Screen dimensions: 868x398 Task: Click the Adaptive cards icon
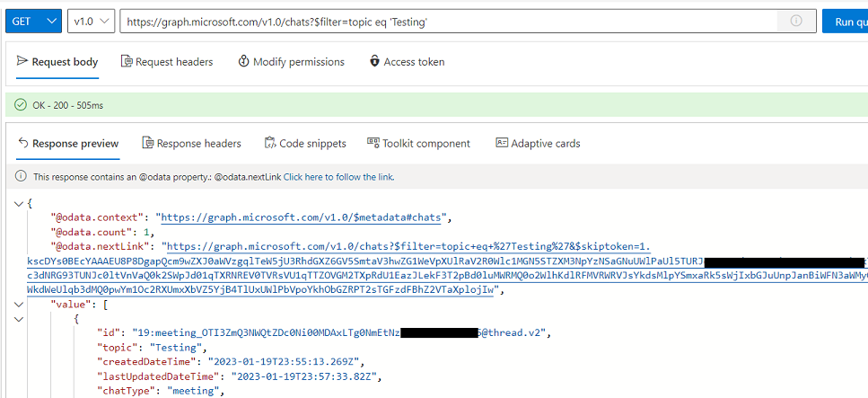click(502, 143)
